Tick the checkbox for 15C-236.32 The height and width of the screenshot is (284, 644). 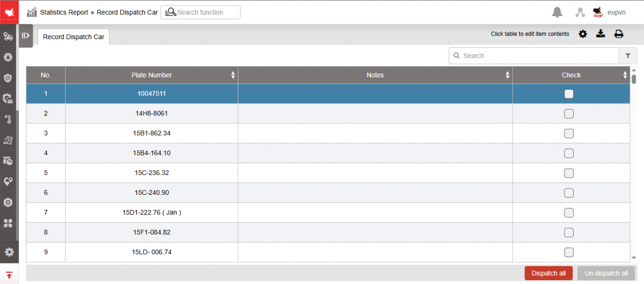click(569, 173)
